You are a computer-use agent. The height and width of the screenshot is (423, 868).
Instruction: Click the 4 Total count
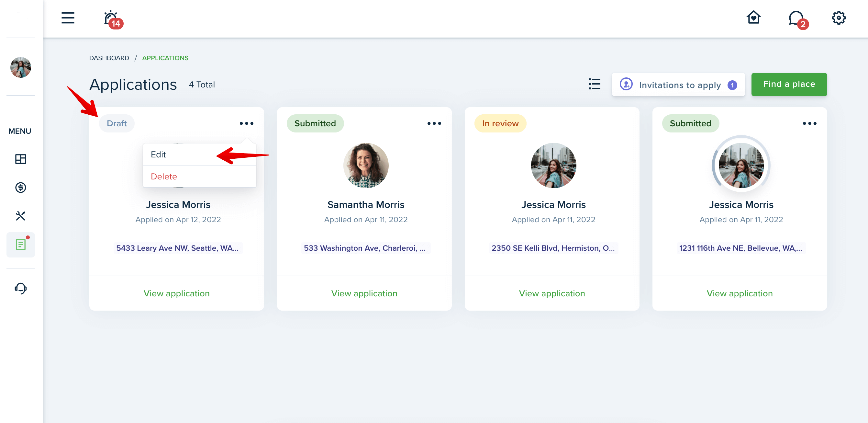click(x=202, y=85)
